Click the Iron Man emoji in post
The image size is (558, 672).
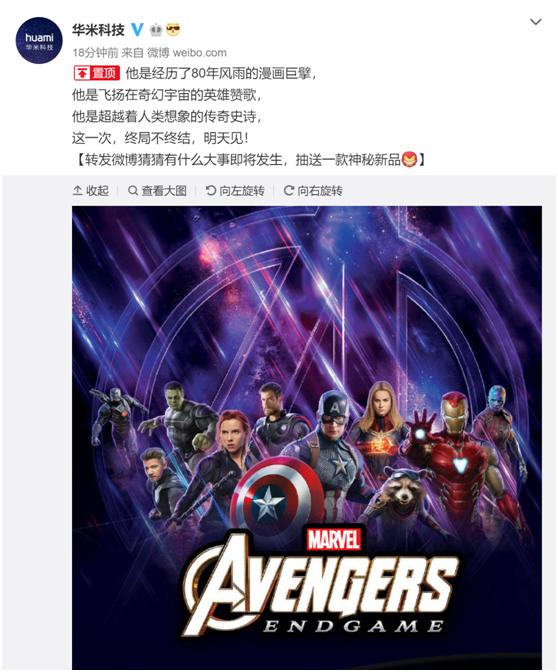click(x=409, y=159)
